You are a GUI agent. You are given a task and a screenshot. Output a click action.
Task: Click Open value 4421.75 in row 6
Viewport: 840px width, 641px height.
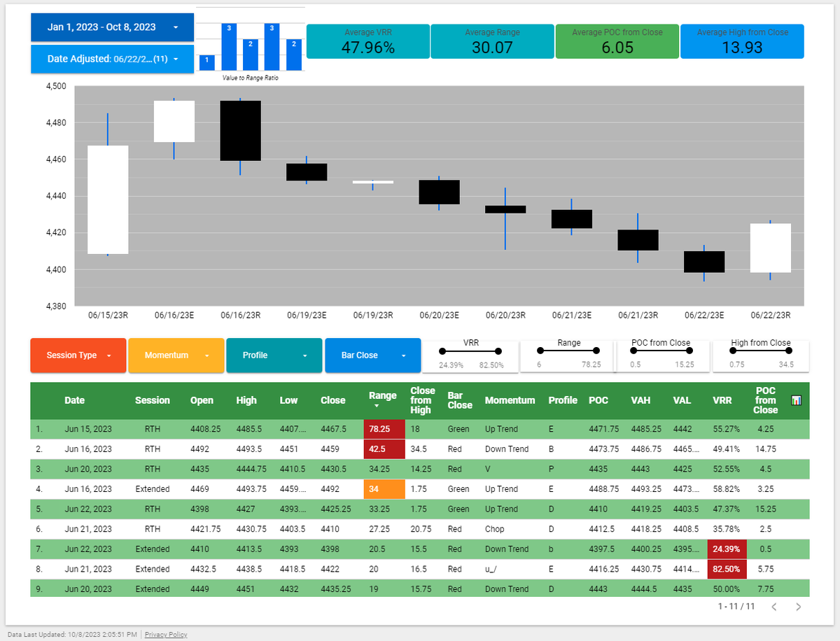point(206,530)
